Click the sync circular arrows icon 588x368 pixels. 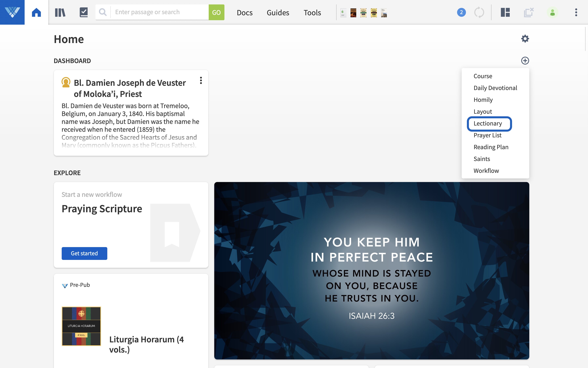click(479, 12)
